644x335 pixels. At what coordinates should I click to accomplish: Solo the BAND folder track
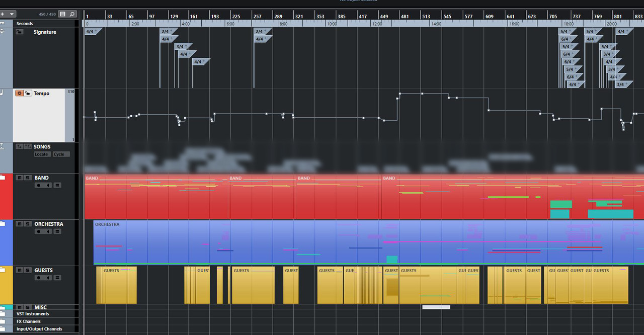point(28,178)
